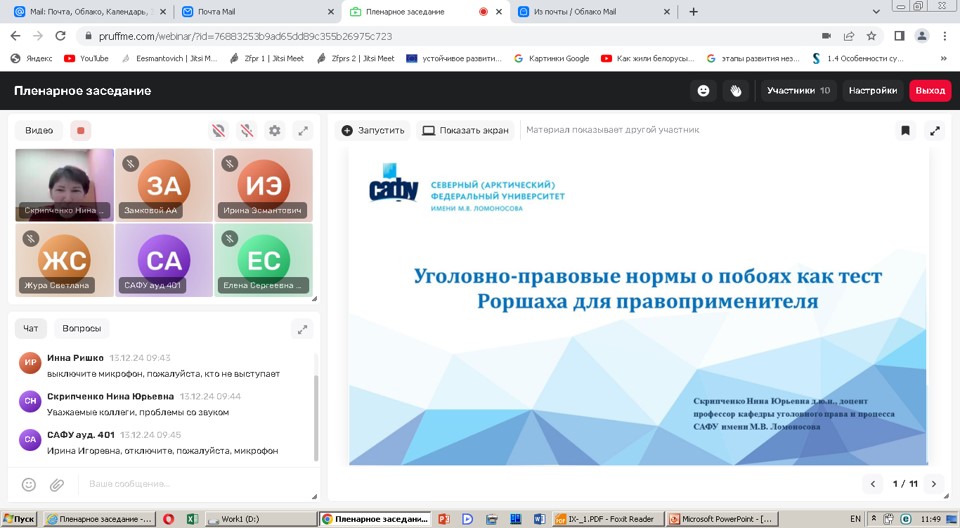
Task: Open video settings gear icon
Action: pos(274,130)
